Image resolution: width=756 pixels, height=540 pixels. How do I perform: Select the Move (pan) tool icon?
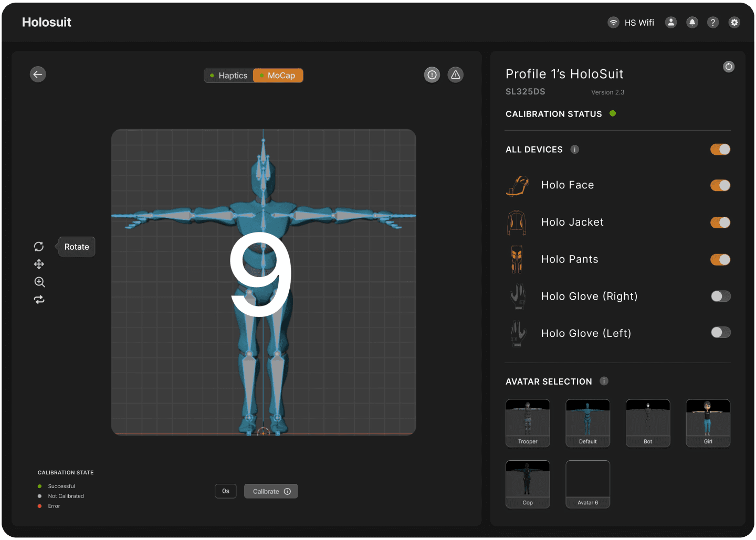(x=39, y=264)
